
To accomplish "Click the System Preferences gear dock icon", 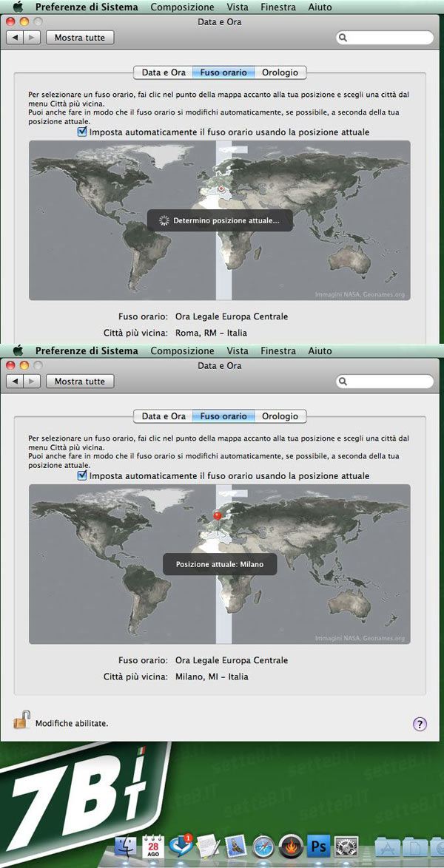I will coord(346,847).
